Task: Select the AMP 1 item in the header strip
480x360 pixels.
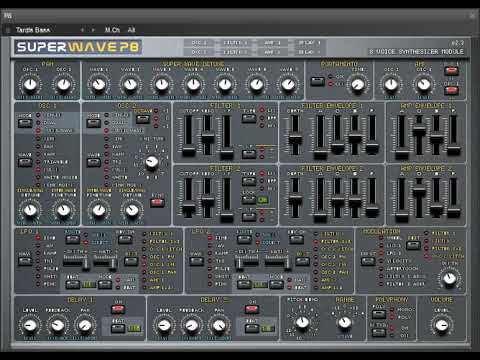Action: [273, 43]
